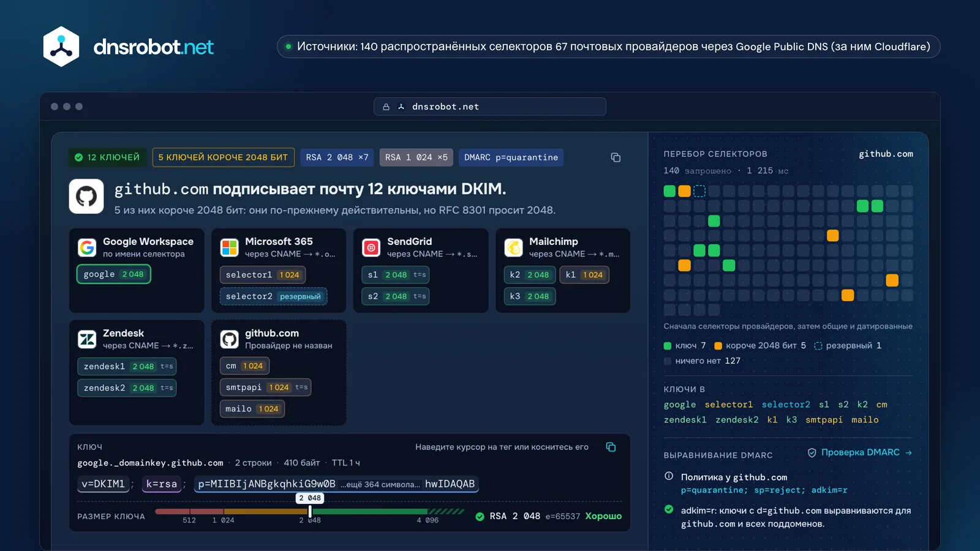Select the zendesk1 2048 tag
Screen dimensions: 980x551
127,366
